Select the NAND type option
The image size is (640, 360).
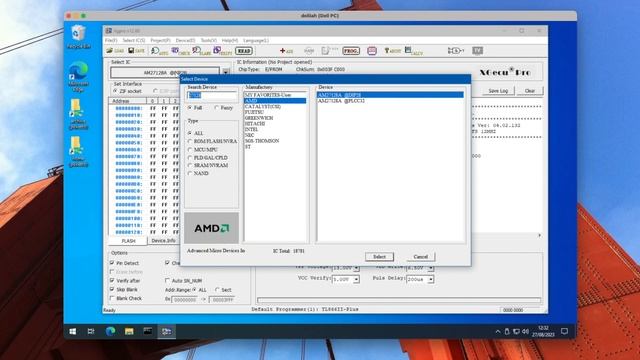point(190,173)
